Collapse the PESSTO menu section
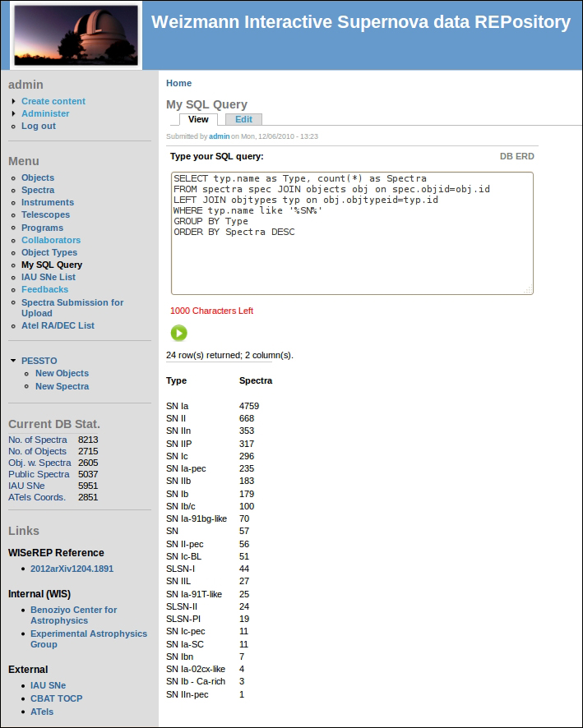The width and height of the screenshot is (583, 728). (13, 361)
